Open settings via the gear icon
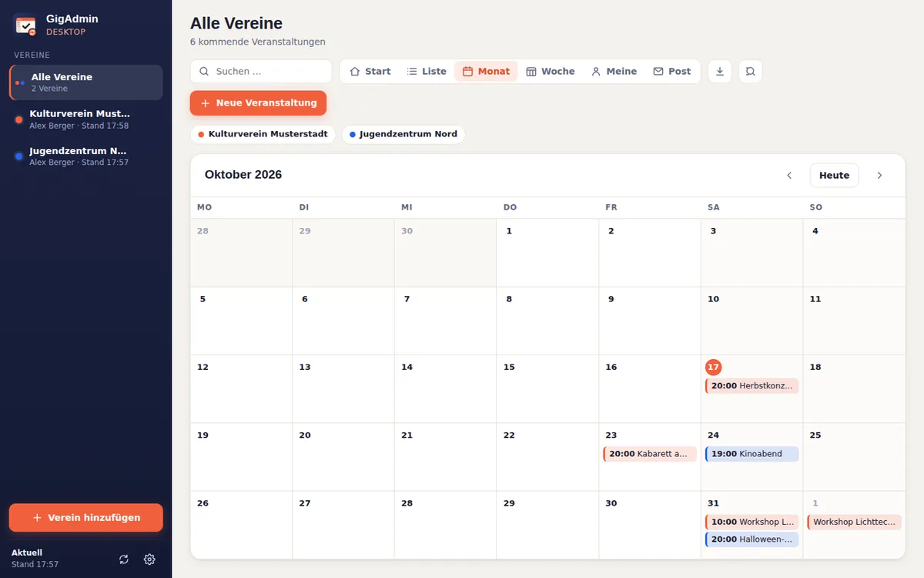The height and width of the screenshot is (578, 924). tap(149, 560)
